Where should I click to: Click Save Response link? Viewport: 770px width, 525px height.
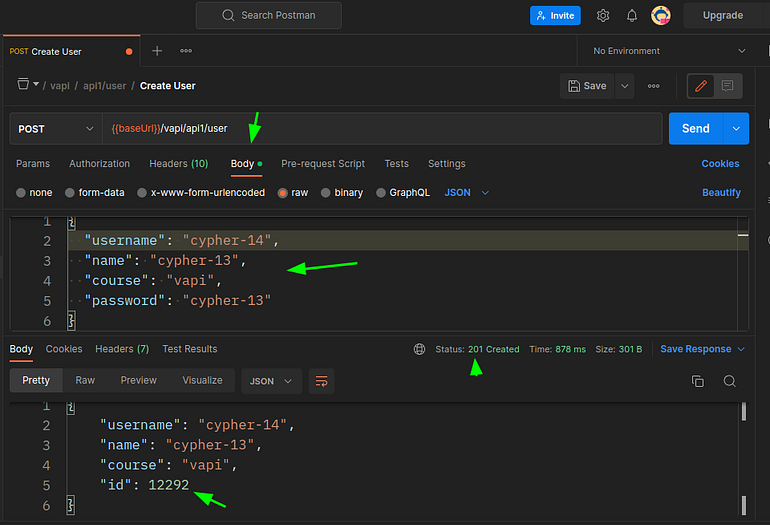tap(695, 349)
